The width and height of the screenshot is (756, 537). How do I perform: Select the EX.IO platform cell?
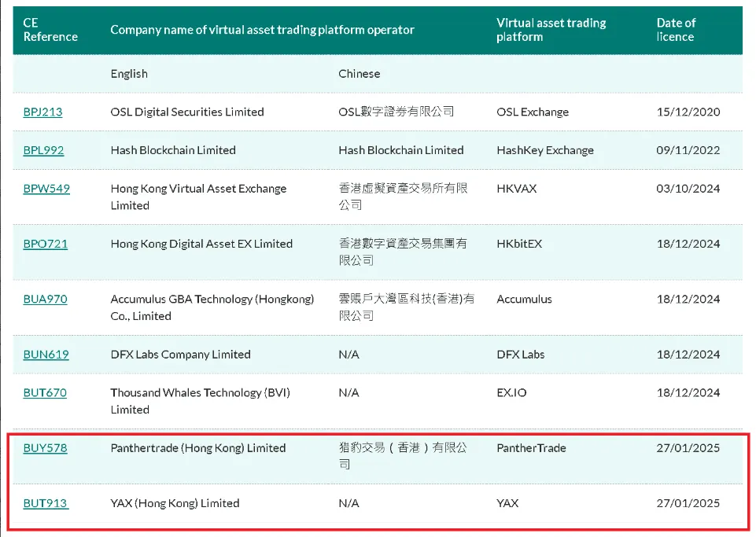coord(511,393)
